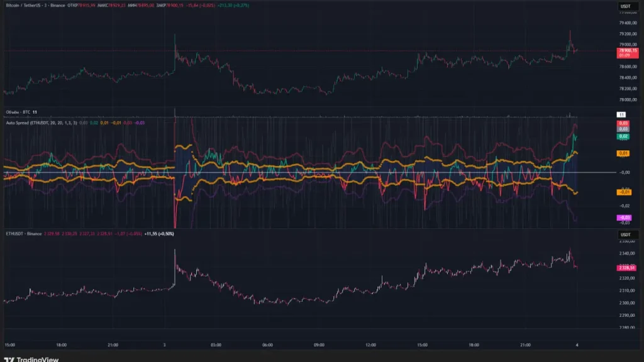Click the 78 000,00 price scale level

[628, 100]
